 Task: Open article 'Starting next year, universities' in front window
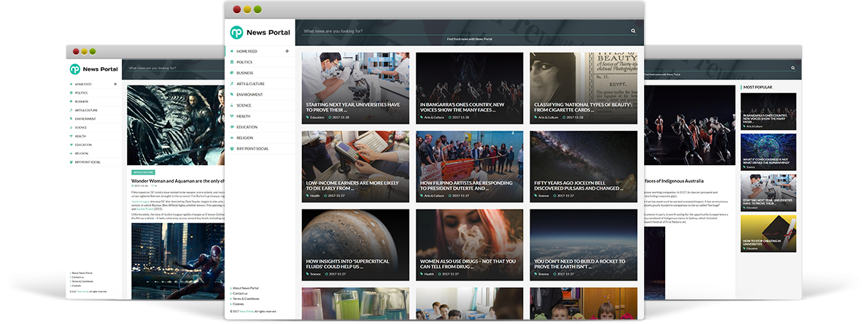(355, 88)
